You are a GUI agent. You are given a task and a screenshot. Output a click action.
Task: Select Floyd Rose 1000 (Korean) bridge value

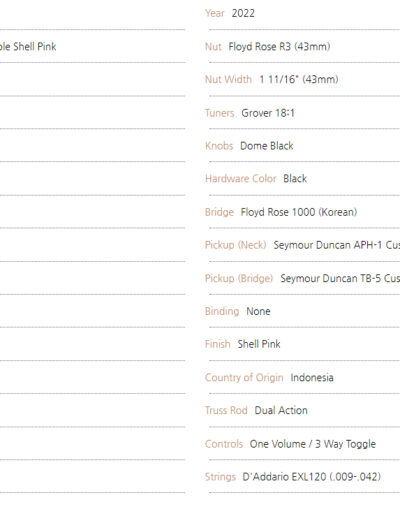(x=299, y=212)
